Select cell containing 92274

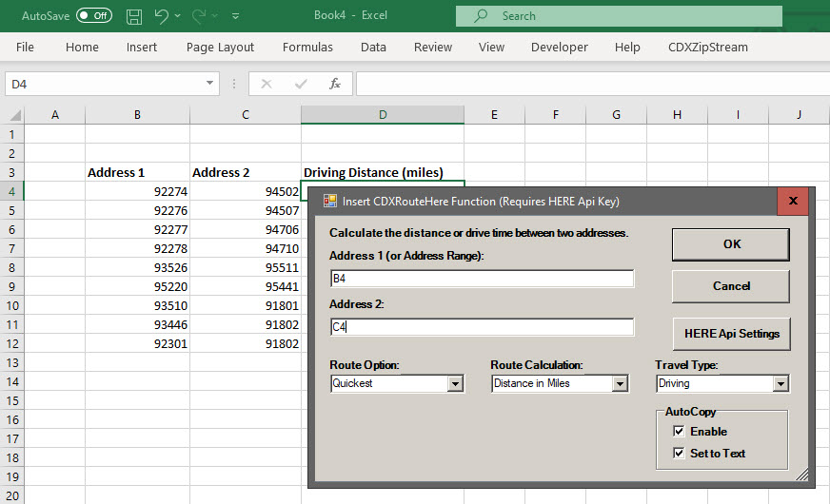click(x=137, y=191)
